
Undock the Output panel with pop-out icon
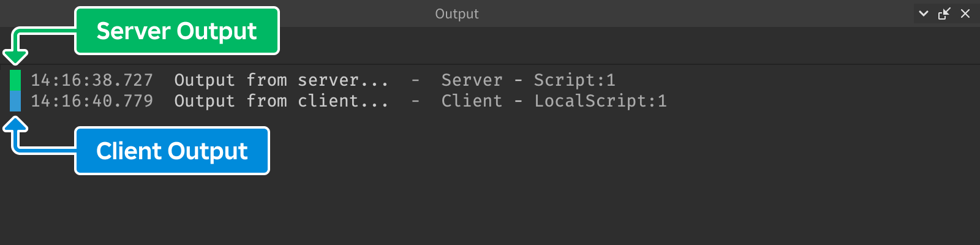coord(944,13)
